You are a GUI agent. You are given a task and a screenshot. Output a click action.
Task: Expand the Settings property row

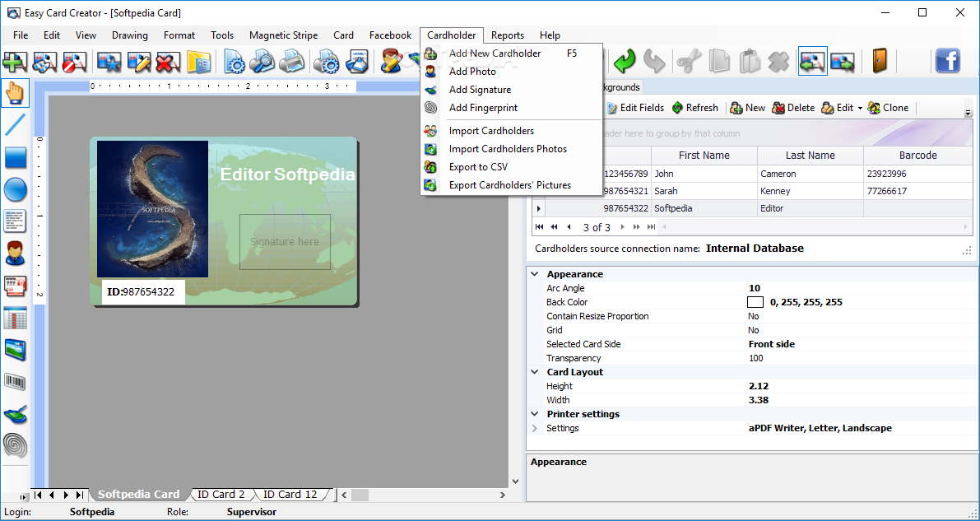click(534, 429)
